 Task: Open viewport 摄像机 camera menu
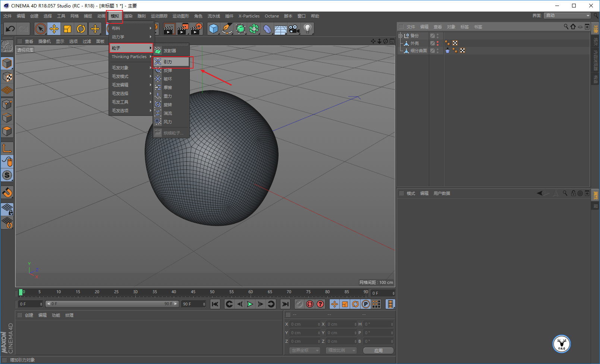tap(44, 41)
